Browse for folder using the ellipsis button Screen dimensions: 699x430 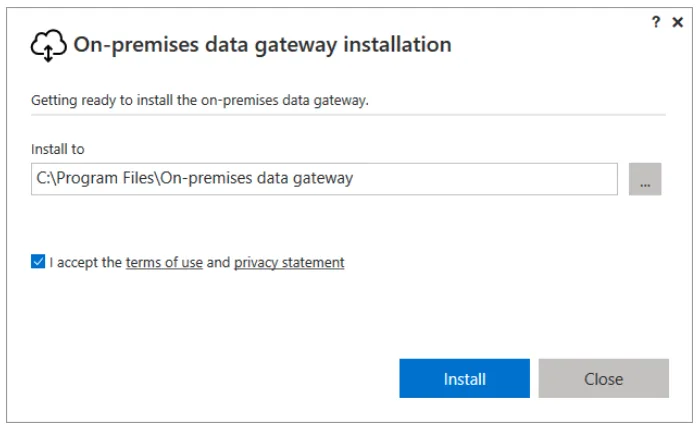click(645, 179)
